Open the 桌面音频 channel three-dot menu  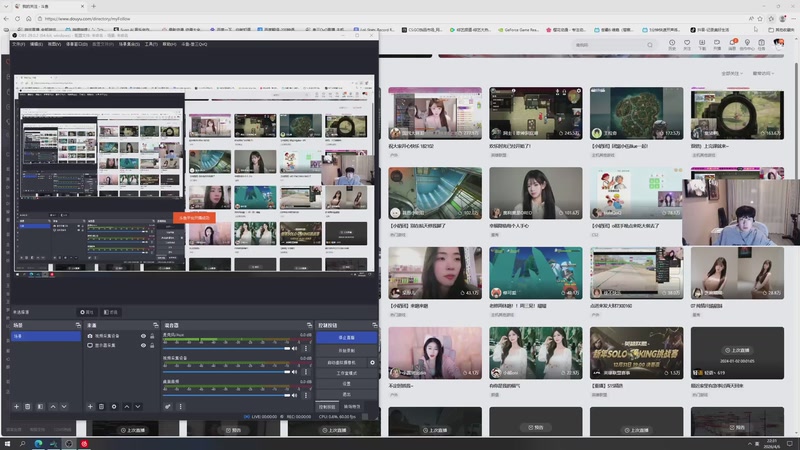[306, 395]
